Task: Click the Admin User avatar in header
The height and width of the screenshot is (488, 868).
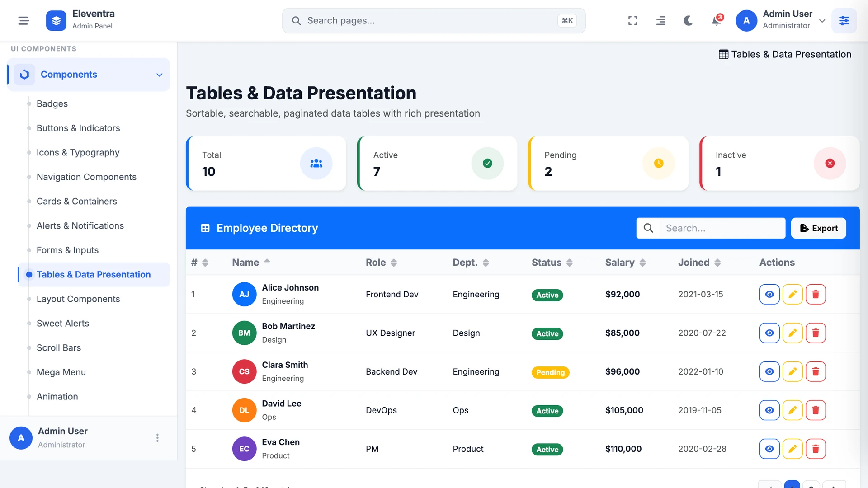Action: [746, 21]
